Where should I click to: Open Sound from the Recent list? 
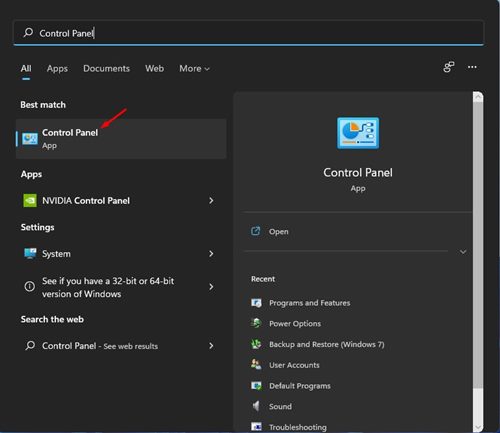[x=271, y=406]
